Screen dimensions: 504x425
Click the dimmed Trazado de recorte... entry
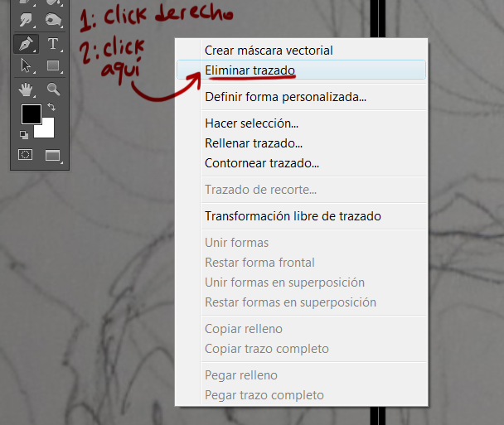[301, 190]
